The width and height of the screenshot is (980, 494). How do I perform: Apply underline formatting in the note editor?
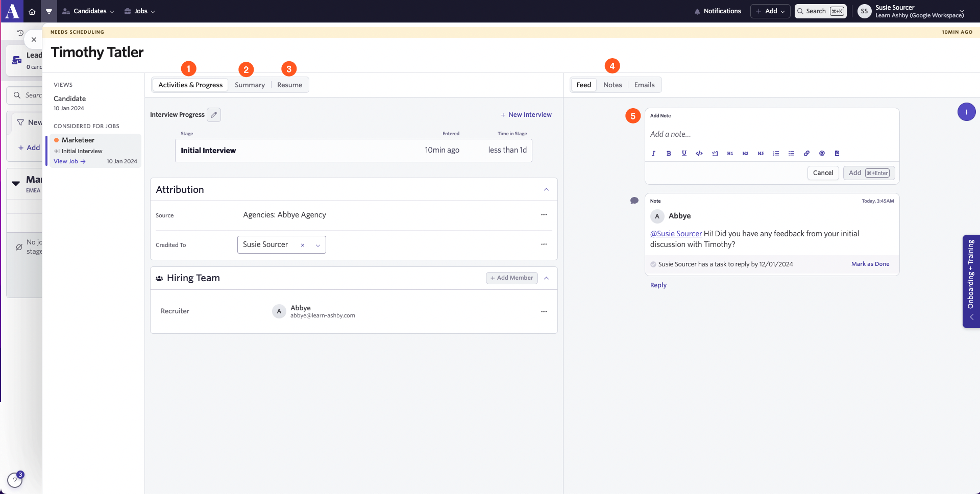click(684, 153)
